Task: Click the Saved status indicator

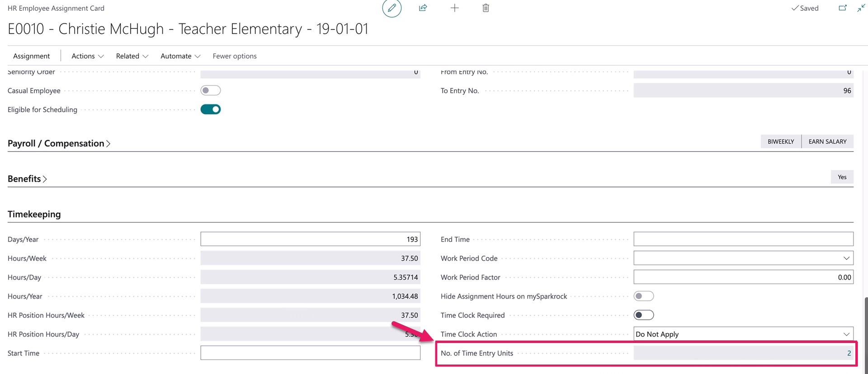Action: click(x=805, y=8)
